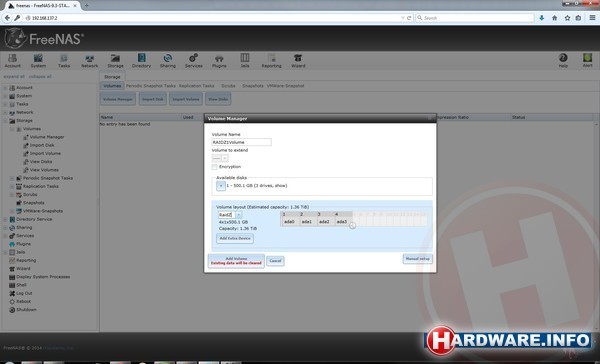Click the Manual setup button
600x364 pixels.
[x=417, y=259]
